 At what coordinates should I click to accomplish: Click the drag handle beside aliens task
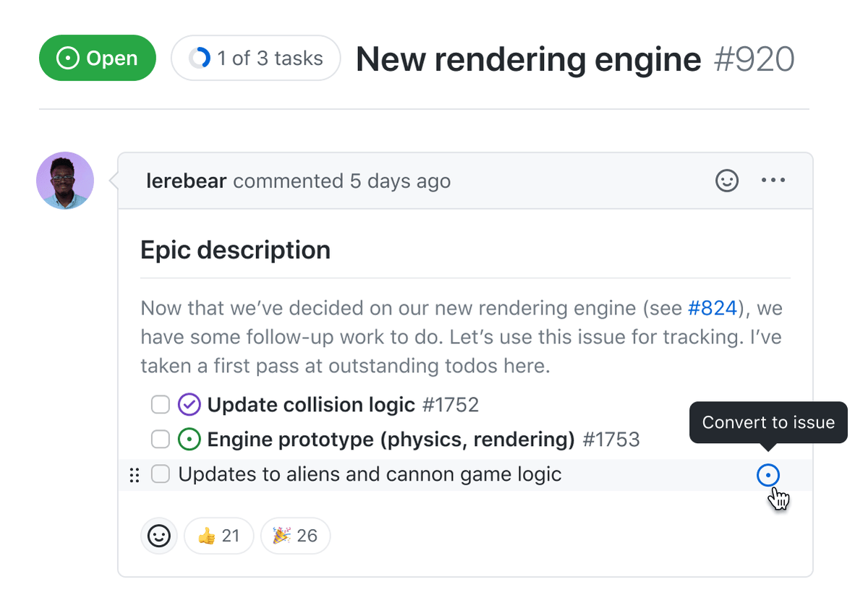coord(134,476)
